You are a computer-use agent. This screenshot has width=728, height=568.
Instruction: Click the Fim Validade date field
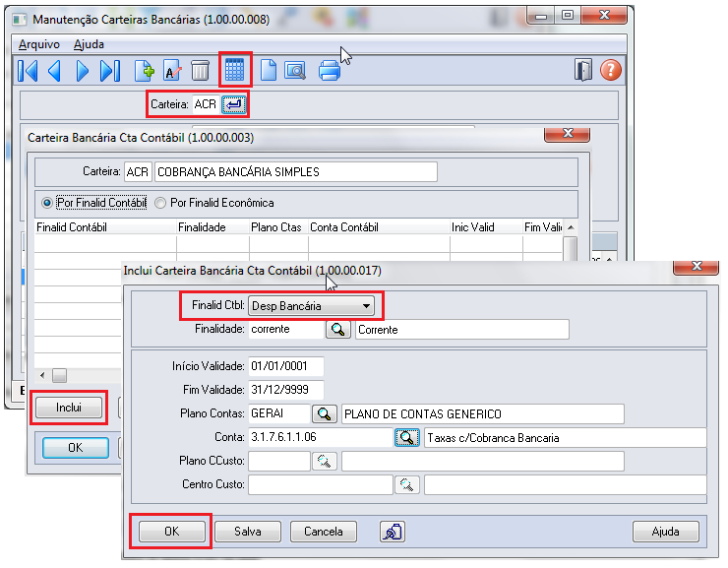pyautogui.click(x=285, y=390)
